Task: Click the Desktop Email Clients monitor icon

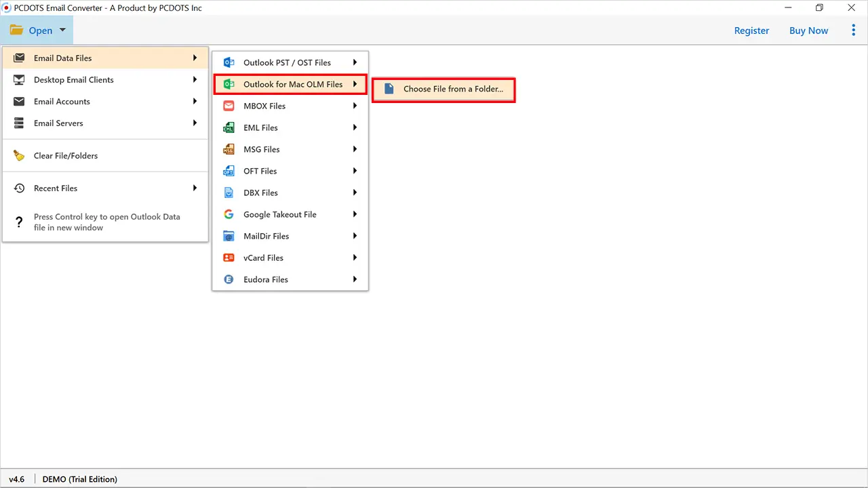Action: pyautogui.click(x=19, y=79)
